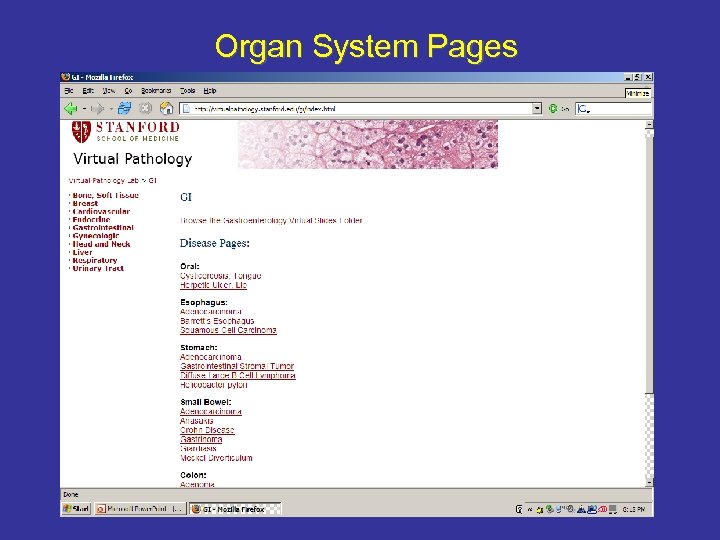Screen dimensions: 720x540
Task: Open Adenocarcinoma link under Small Bowel
Action: point(211,412)
